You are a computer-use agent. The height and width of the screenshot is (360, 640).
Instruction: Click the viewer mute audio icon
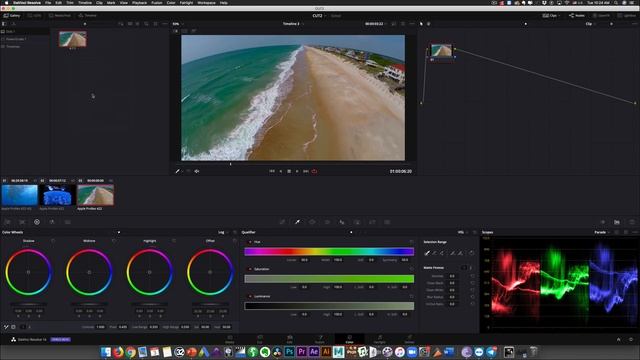click(197, 171)
